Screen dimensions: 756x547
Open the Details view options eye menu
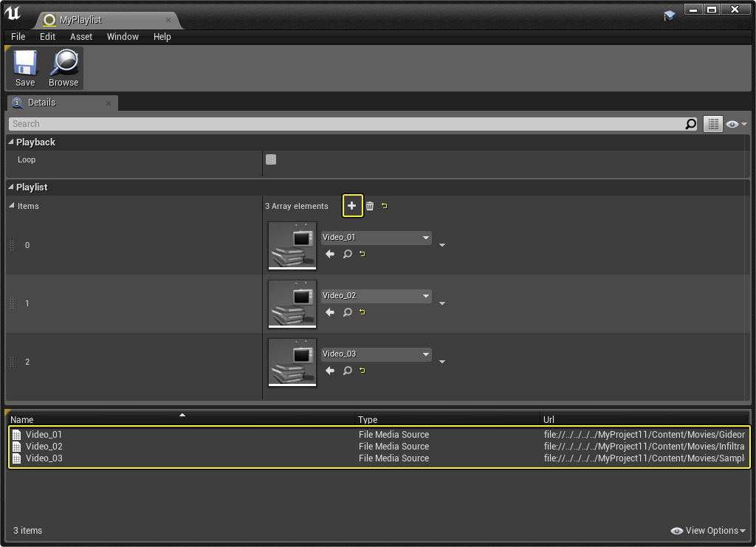click(x=736, y=124)
